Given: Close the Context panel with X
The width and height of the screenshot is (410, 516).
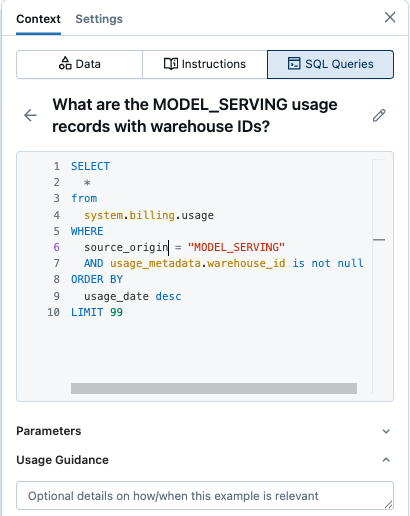Looking at the screenshot, I should pyautogui.click(x=390, y=17).
